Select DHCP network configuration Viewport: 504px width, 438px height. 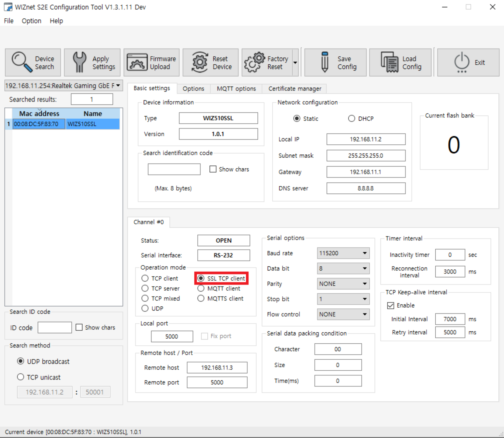[x=352, y=119]
